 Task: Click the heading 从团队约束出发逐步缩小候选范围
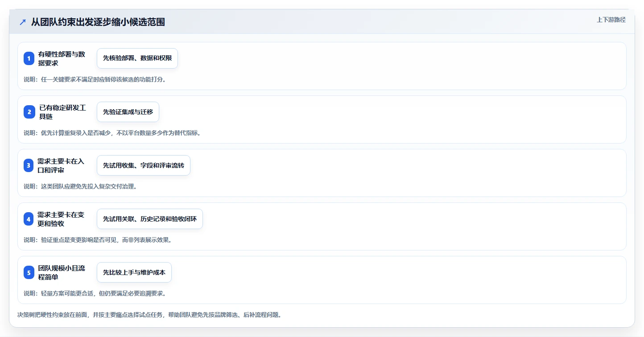[x=98, y=22]
